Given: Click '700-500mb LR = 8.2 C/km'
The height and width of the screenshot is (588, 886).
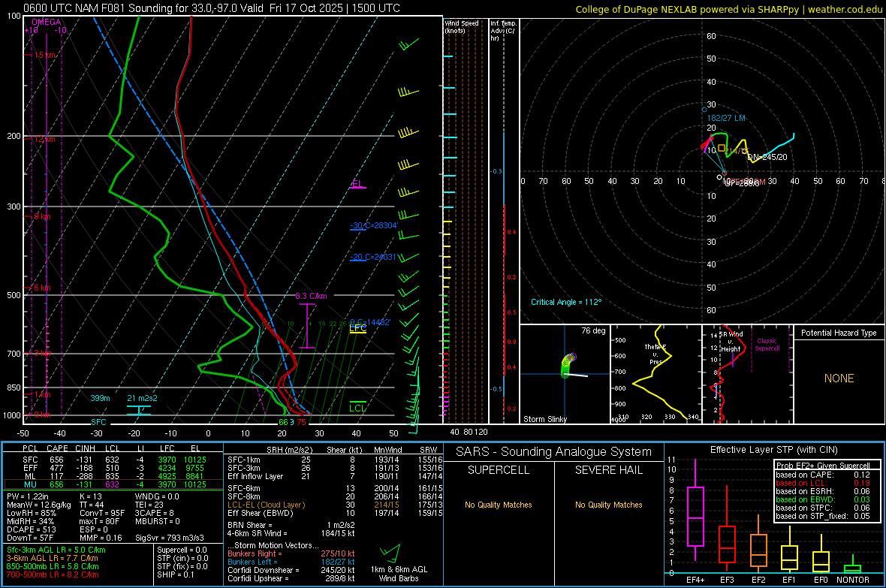Looking at the screenshot, I should pos(53,574).
